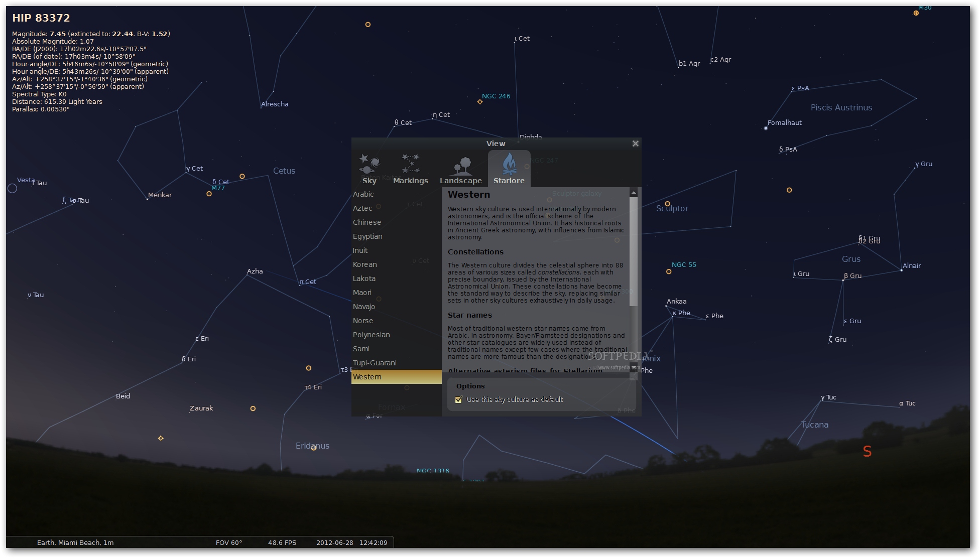This screenshot has width=980, height=558.
Task: Open the Markings tab
Action: click(410, 169)
